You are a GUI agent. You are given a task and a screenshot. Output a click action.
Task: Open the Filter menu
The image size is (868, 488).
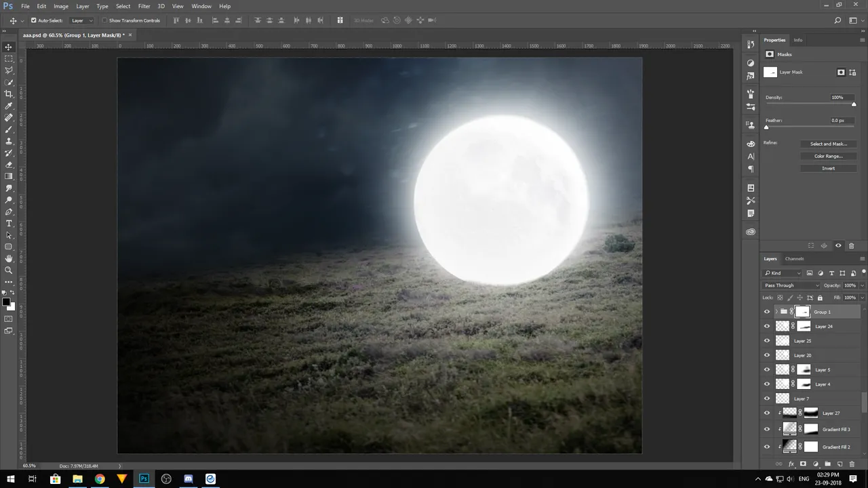point(144,6)
